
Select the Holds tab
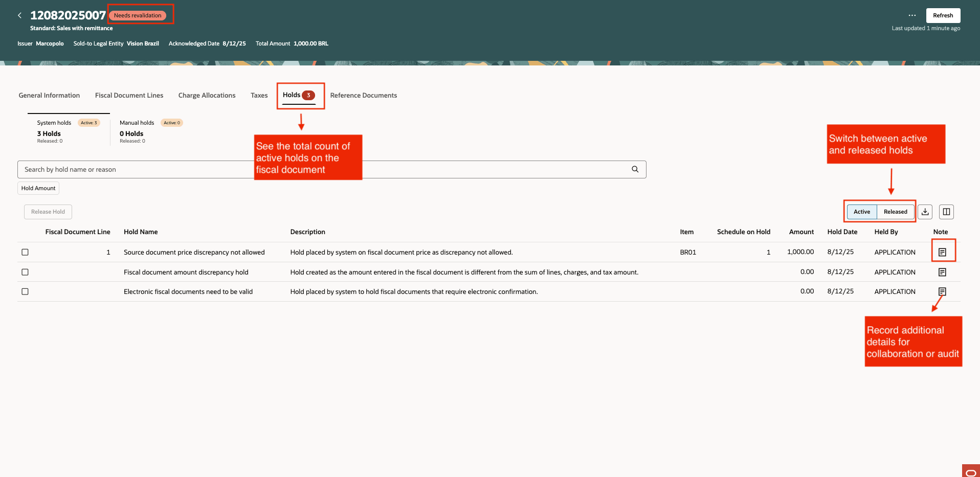[299, 95]
